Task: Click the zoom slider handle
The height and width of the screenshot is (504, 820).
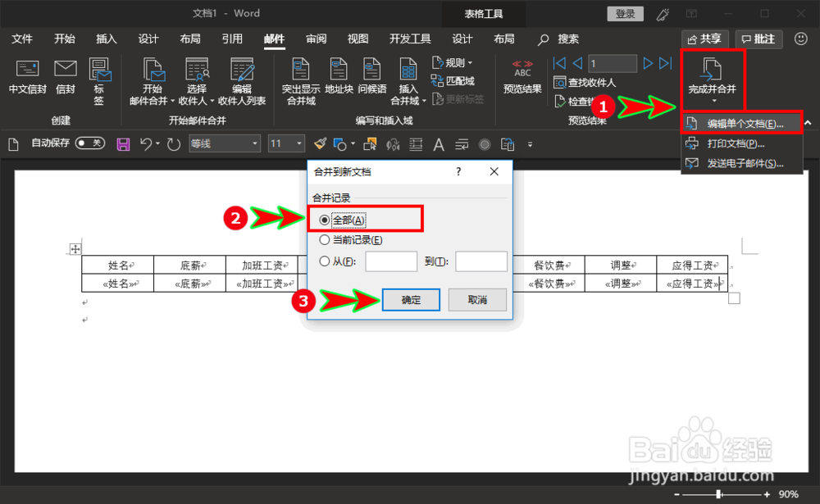Action: point(719,494)
